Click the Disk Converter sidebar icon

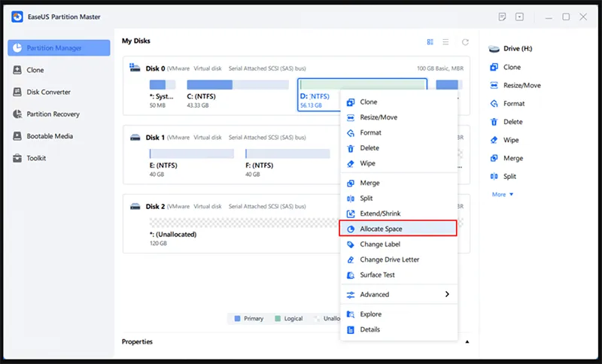coord(17,92)
